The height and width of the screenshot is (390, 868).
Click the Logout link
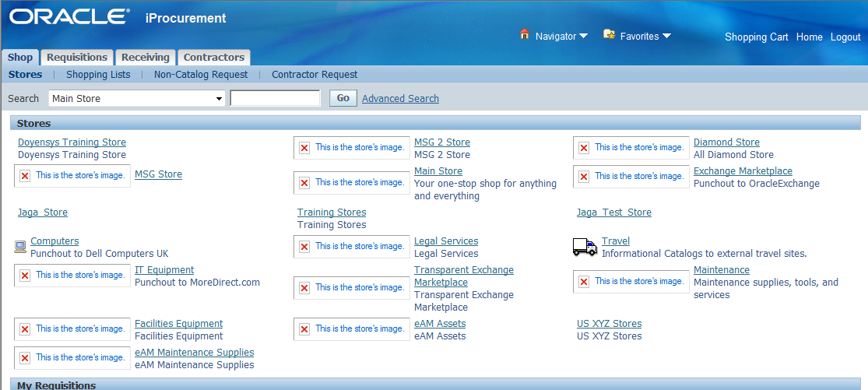coord(845,37)
